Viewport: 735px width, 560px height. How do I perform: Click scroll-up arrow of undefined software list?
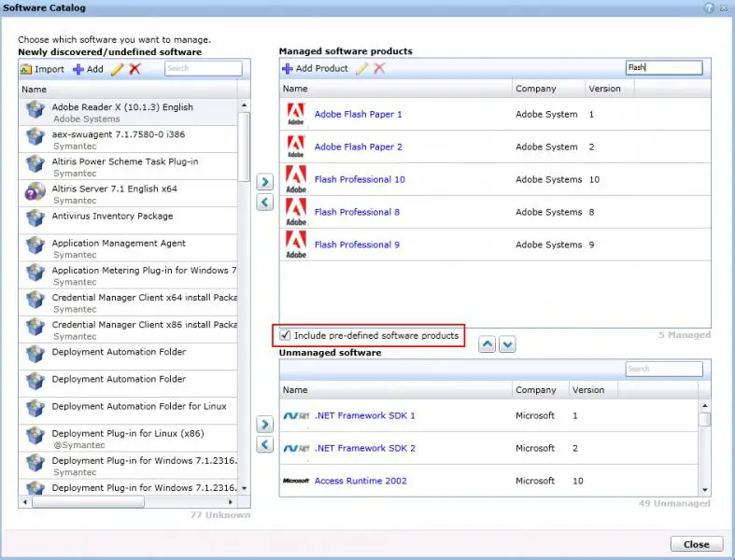pyautogui.click(x=244, y=105)
